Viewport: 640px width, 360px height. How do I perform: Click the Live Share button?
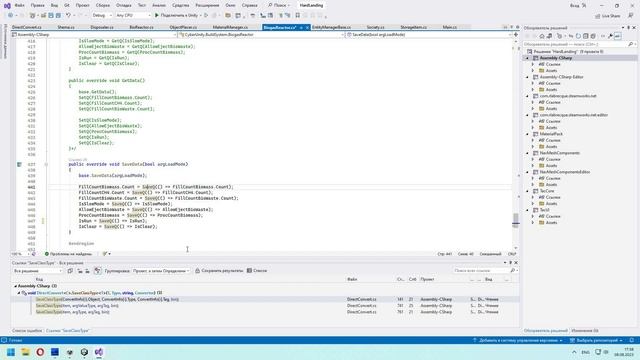pyautogui.click(x=608, y=16)
